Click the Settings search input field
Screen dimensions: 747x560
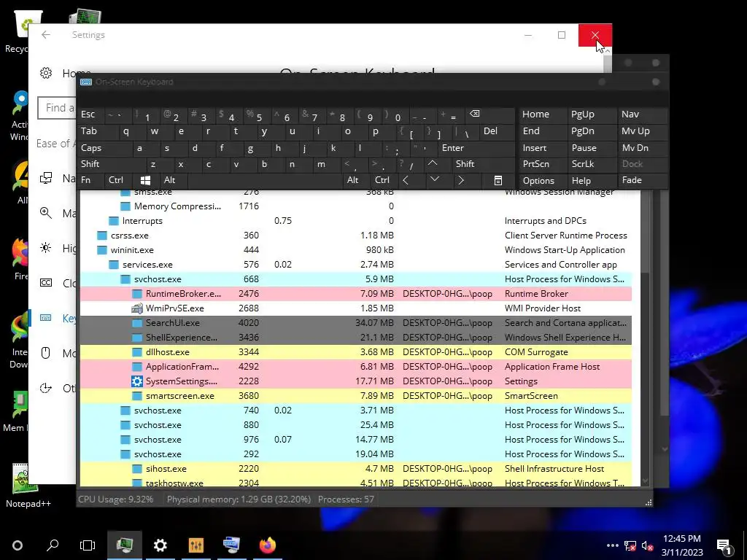point(57,108)
